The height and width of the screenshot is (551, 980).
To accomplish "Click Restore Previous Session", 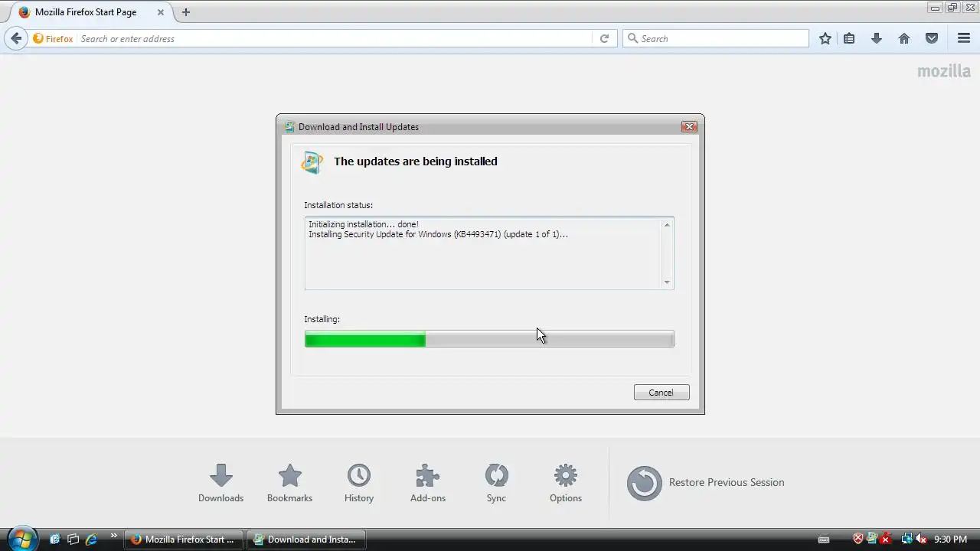I will click(x=705, y=483).
